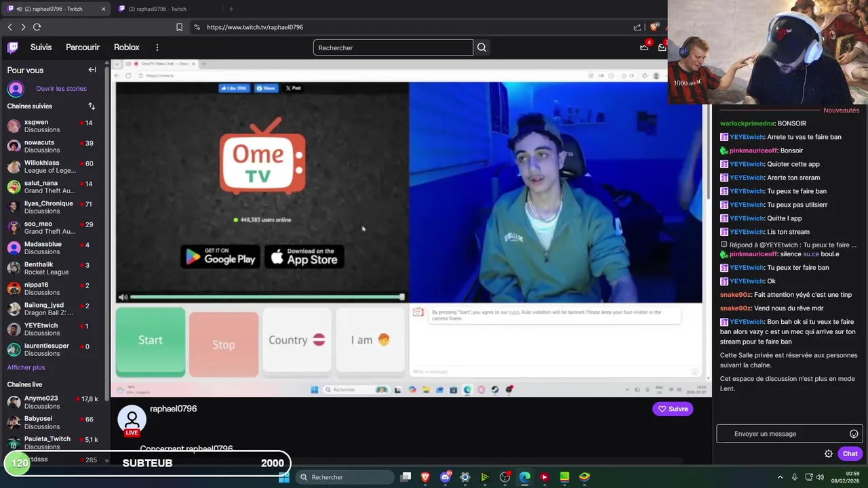Screen dimensions: 868x488
Task: Collapse the Pour vous sidebar
Action: tap(92, 70)
